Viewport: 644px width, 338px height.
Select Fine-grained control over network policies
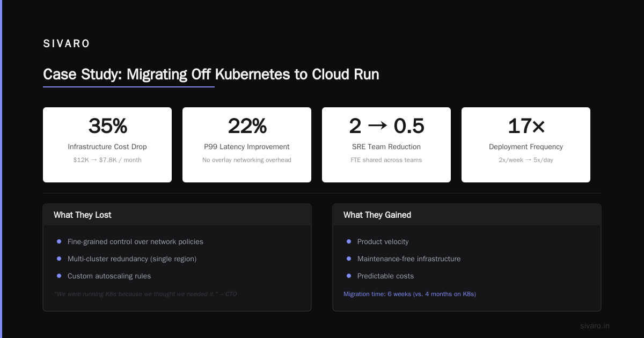tap(135, 241)
